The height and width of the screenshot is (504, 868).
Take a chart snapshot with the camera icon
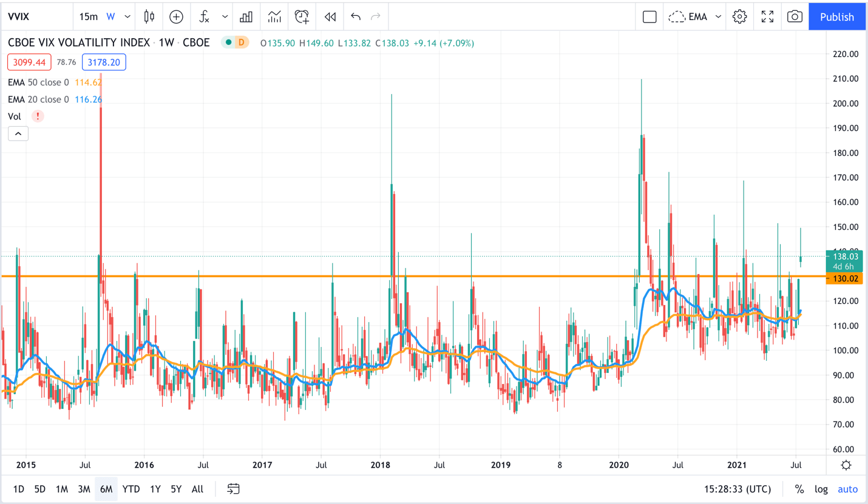pyautogui.click(x=795, y=17)
